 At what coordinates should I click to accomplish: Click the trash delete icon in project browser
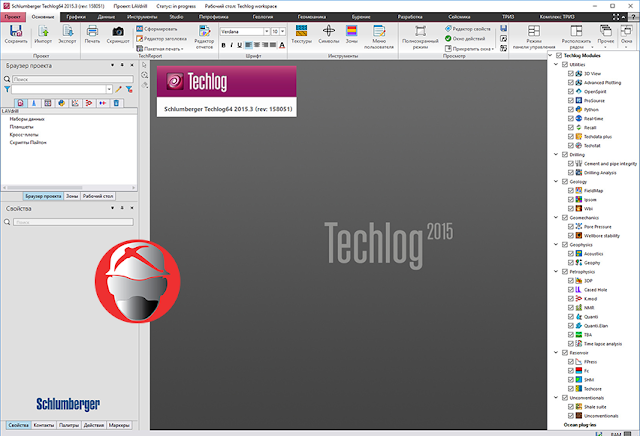116,103
